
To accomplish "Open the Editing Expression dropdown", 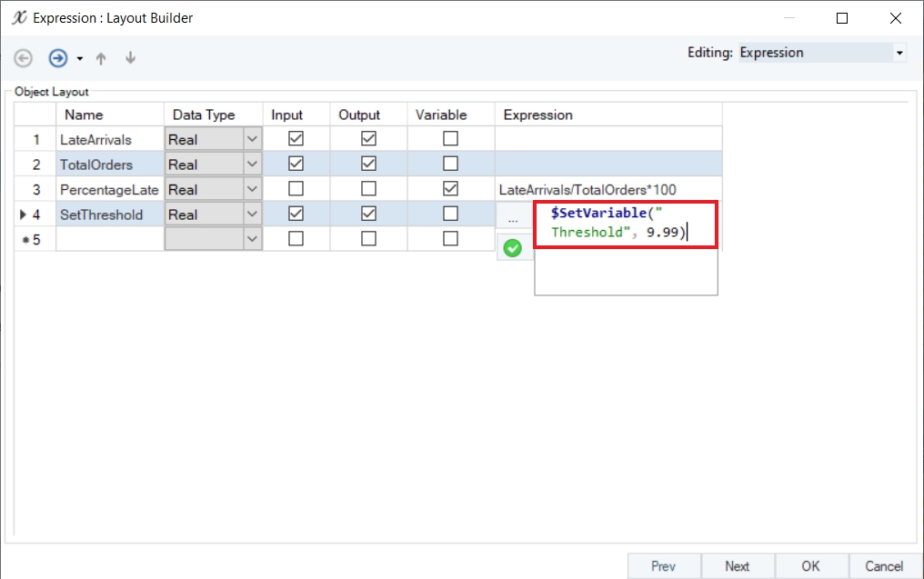I will click(899, 53).
